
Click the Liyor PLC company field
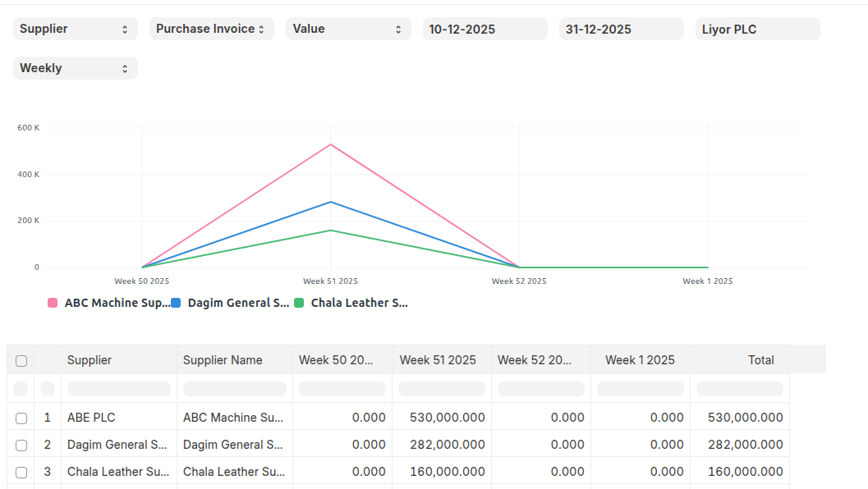click(757, 29)
